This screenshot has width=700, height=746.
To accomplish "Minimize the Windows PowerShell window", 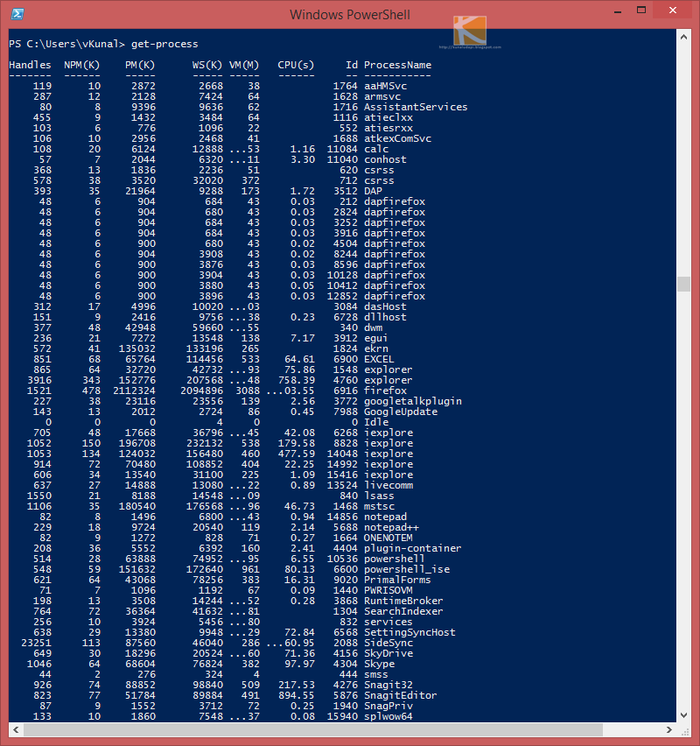I will (x=618, y=11).
